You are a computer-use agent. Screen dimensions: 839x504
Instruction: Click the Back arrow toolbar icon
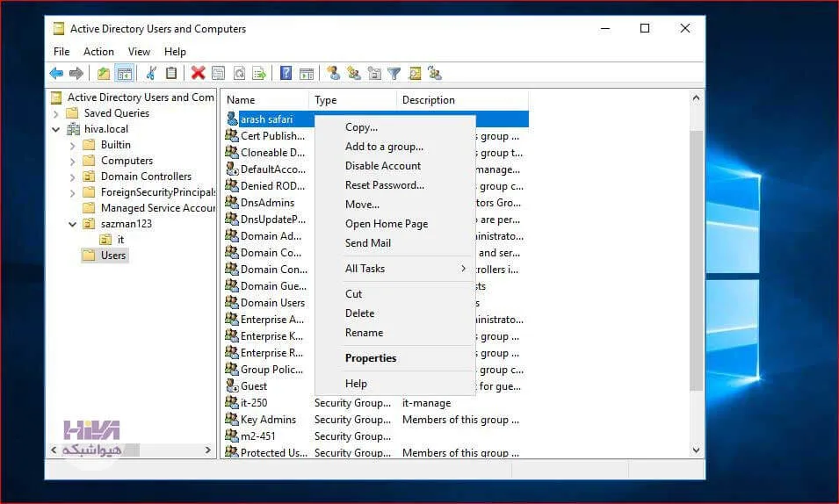(x=56, y=73)
